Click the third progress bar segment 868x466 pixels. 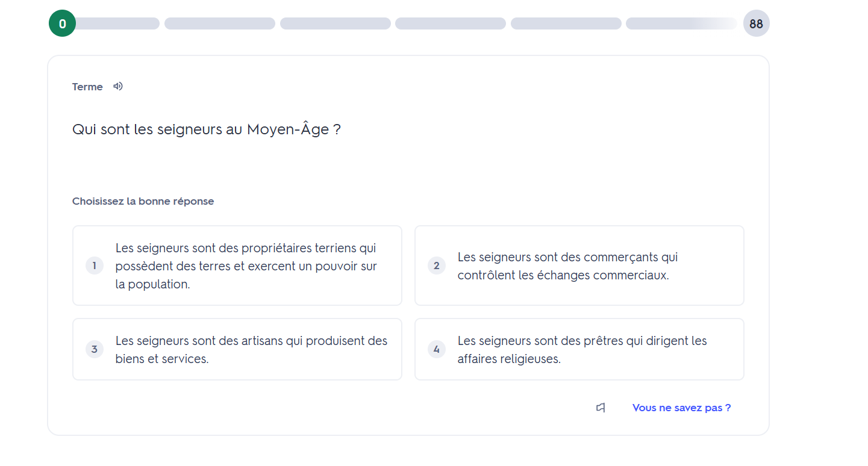(x=335, y=23)
